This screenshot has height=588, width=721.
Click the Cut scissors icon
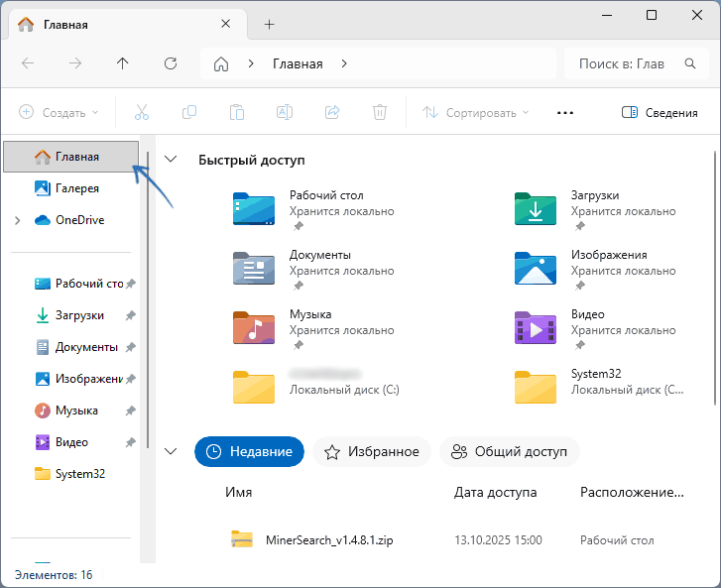click(x=141, y=112)
